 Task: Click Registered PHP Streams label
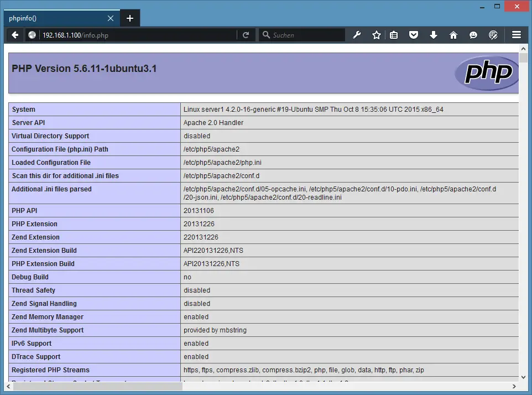[x=50, y=370]
